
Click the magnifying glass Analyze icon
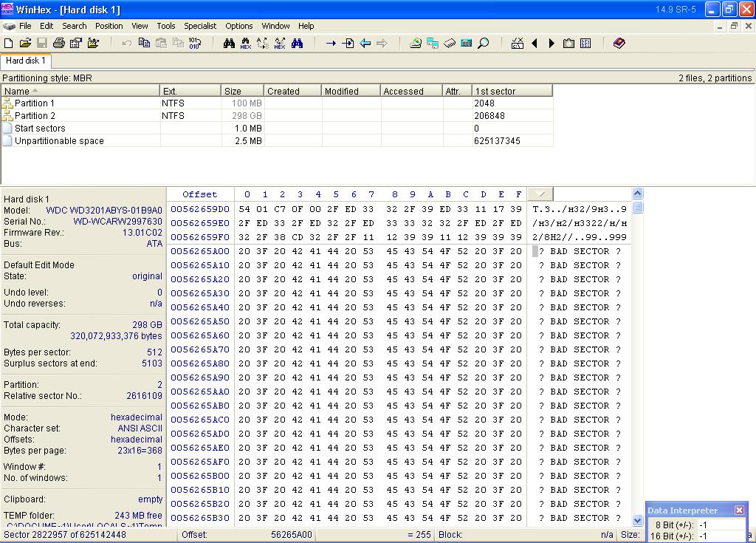click(483, 44)
